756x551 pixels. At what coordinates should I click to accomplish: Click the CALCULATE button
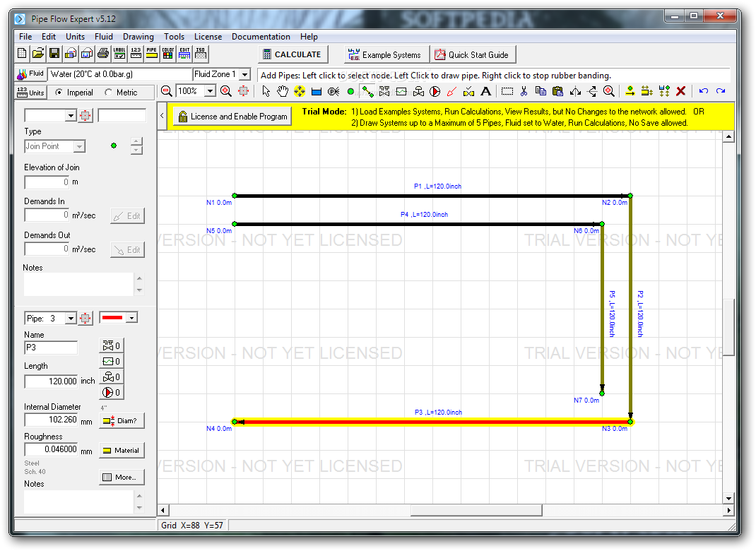click(293, 54)
